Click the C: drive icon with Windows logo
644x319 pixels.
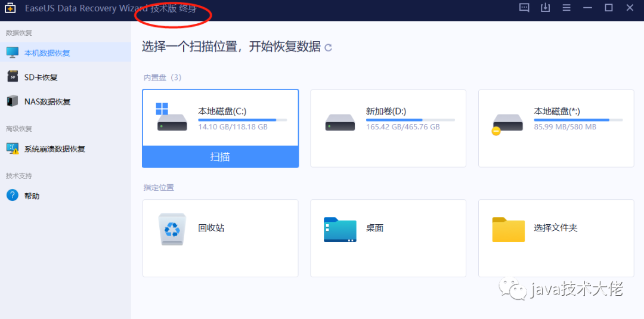[171, 117]
